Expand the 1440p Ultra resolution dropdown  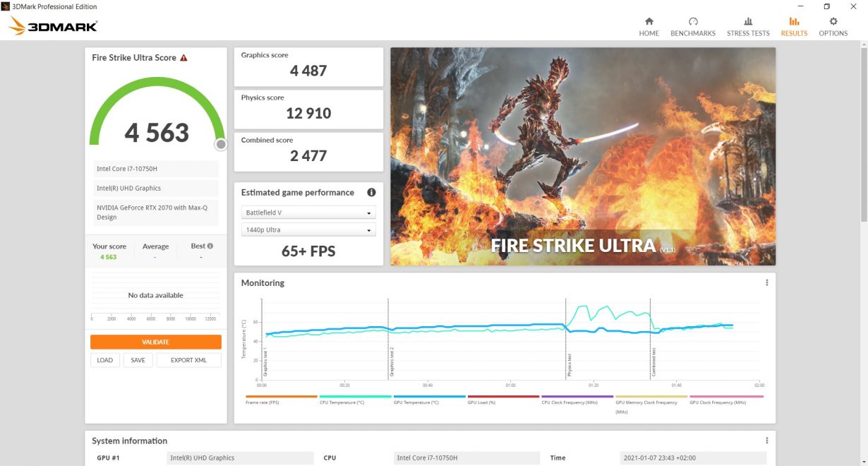[x=308, y=230]
